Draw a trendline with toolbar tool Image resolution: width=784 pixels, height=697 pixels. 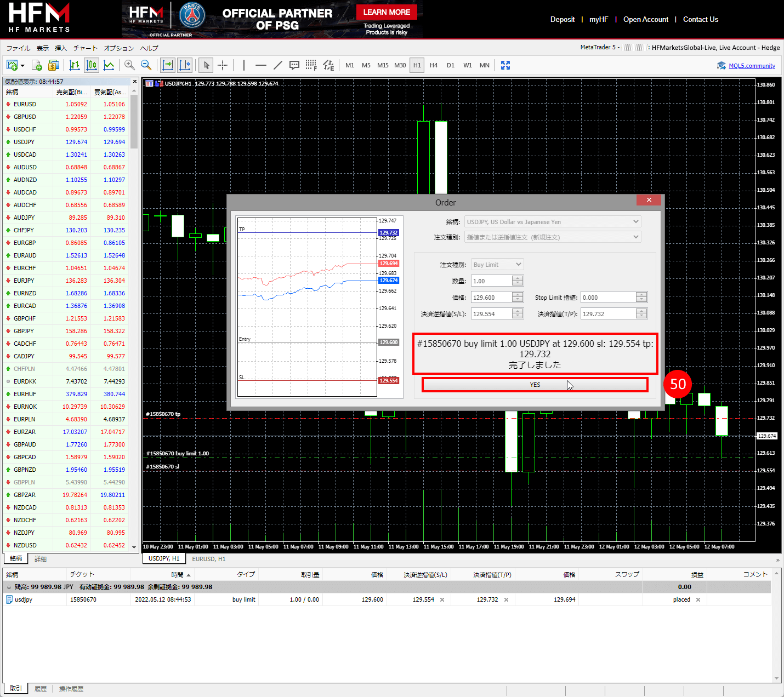click(x=278, y=65)
